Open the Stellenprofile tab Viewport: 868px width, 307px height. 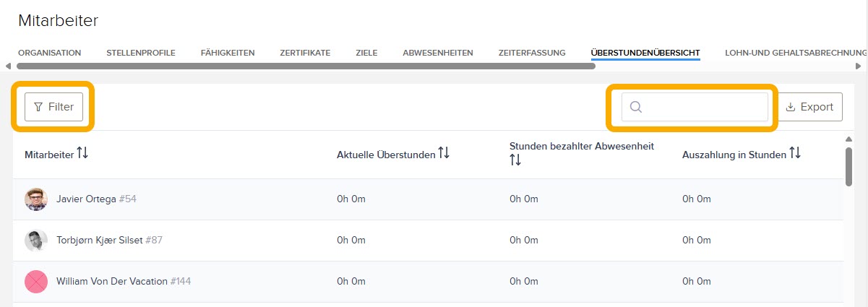141,53
